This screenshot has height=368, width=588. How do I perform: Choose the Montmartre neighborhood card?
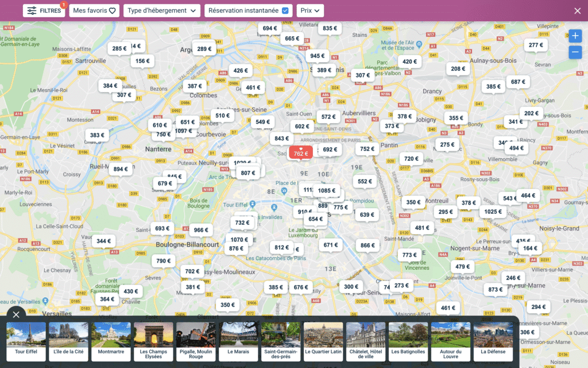click(111, 342)
